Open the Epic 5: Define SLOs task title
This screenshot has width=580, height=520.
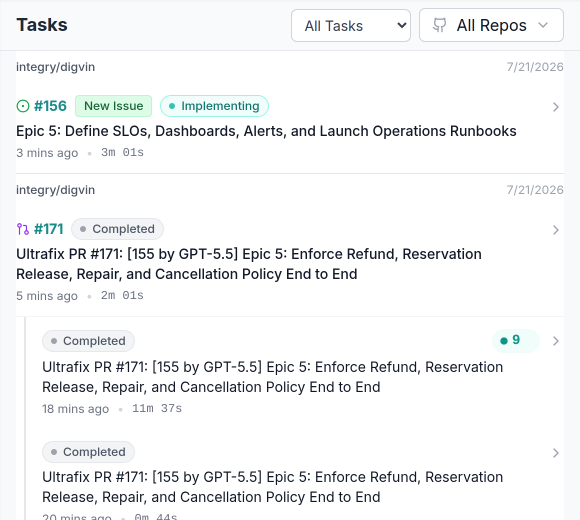pos(266,131)
